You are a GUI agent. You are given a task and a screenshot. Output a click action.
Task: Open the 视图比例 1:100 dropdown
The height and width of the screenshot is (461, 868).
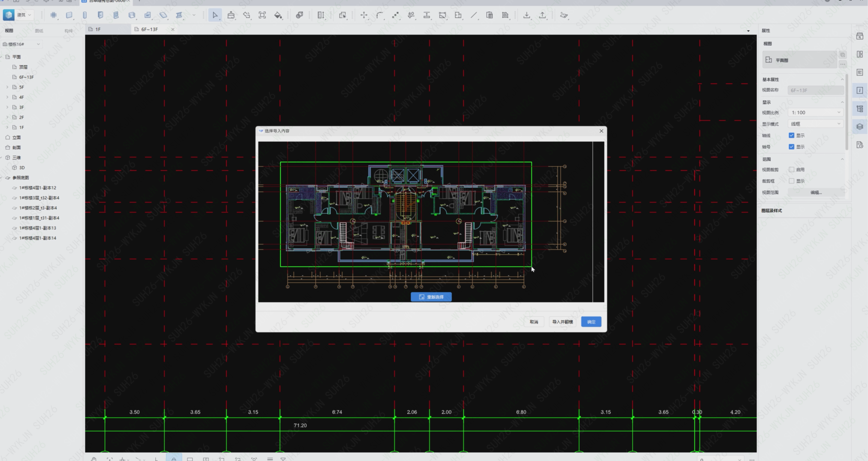816,112
